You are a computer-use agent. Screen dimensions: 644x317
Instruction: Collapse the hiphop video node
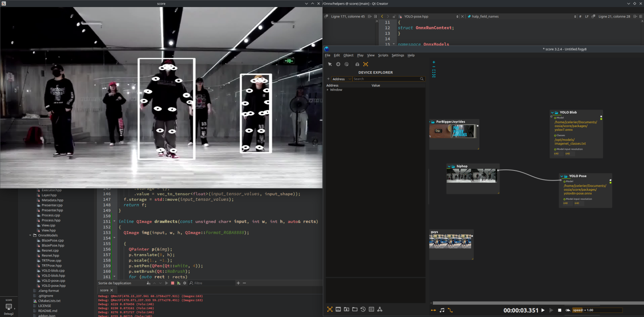[x=449, y=166]
